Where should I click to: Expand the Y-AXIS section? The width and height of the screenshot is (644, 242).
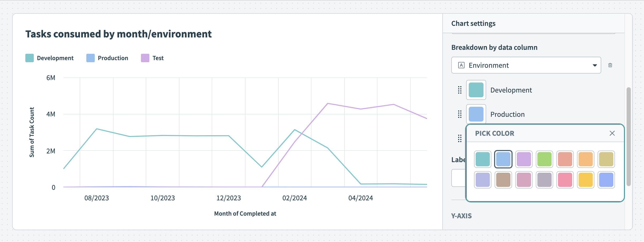pos(462,216)
